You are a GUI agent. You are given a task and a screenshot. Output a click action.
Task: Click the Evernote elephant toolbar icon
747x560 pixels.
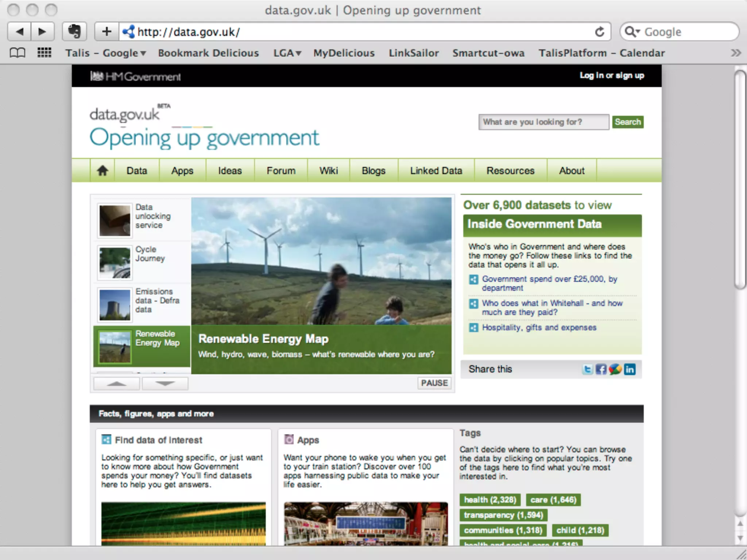tap(74, 32)
